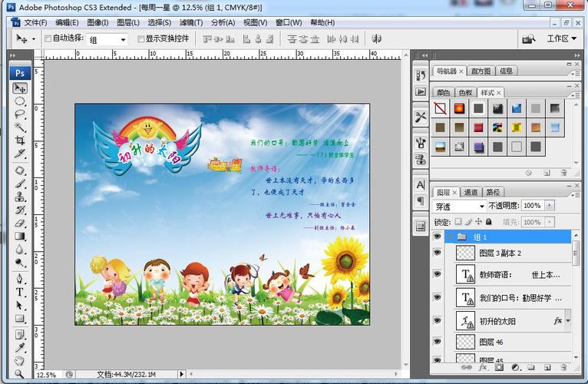Create new adjustment layer icon
588x384 pixels.
pyautogui.click(x=516, y=367)
